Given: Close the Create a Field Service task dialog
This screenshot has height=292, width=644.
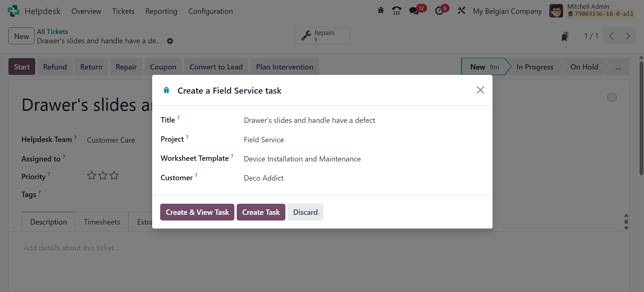Looking at the screenshot, I should [480, 90].
